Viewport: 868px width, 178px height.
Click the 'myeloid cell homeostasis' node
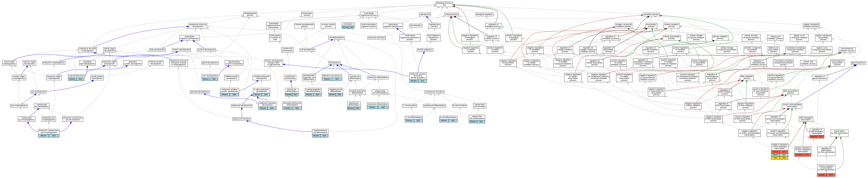coord(287,50)
